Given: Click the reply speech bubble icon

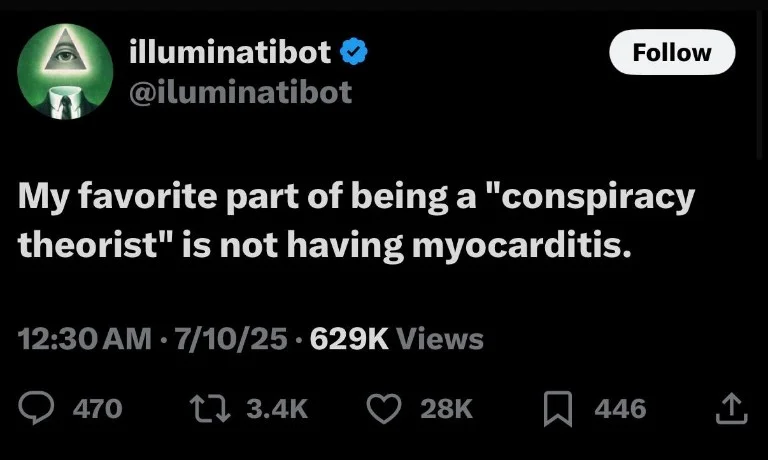Looking at the screenshot, I should coord(36,408).
